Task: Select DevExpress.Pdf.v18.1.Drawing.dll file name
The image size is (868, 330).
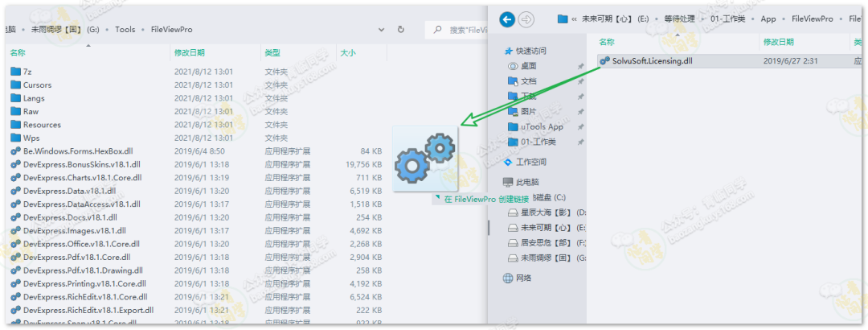Action: tap(83, 270)
